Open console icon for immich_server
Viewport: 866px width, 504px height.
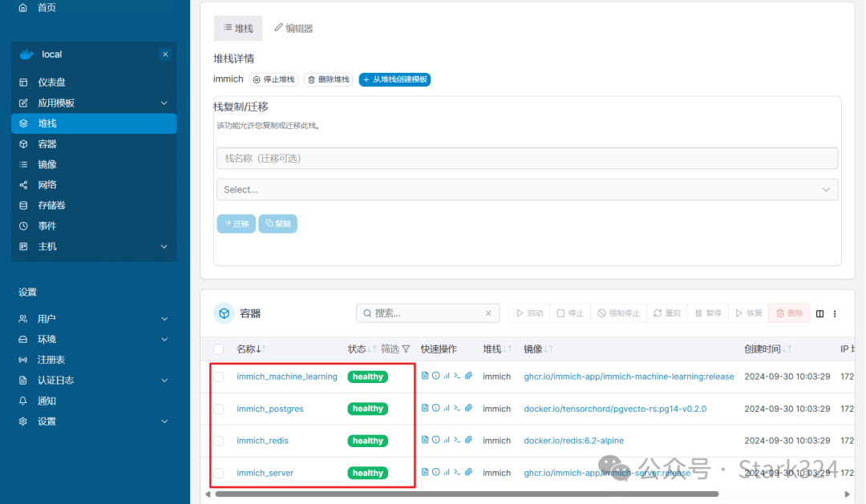coord(457,472)
